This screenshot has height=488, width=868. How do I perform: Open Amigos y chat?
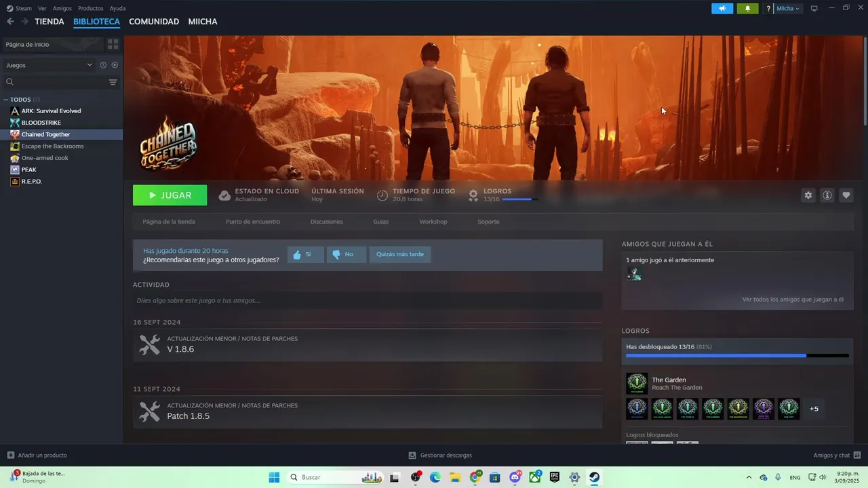pyautogui.click(x=837, y=455)
